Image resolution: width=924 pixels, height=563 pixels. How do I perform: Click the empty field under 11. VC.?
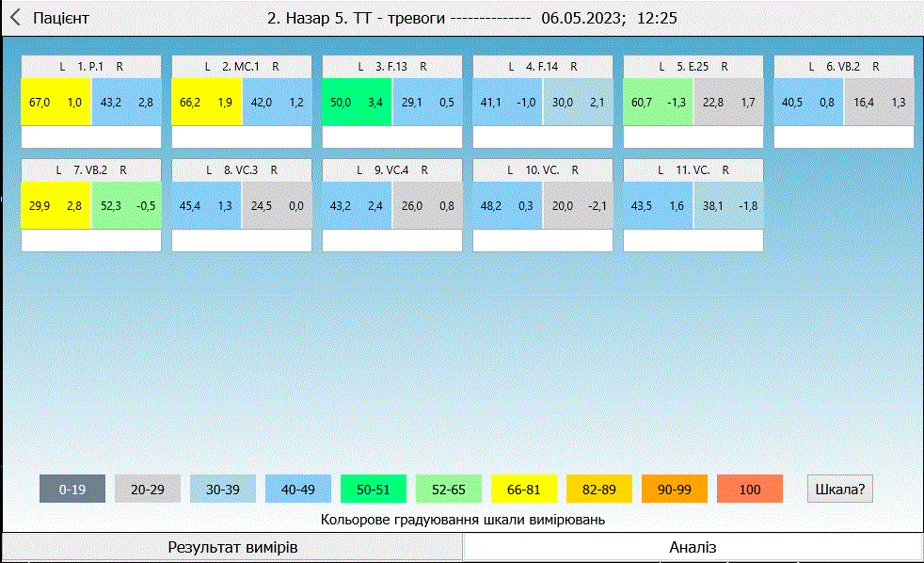[x=693, y=241]
